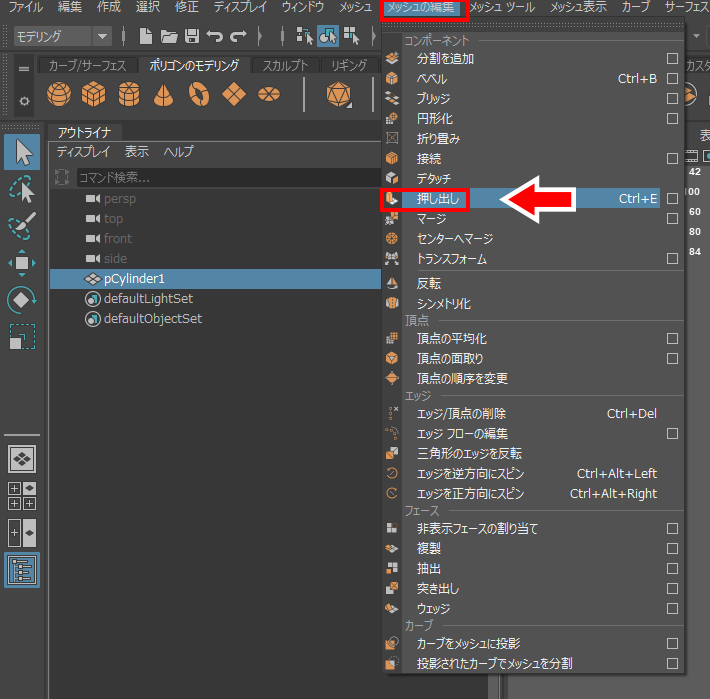Open the 表示 menu in the outliner

click(137, 152)
